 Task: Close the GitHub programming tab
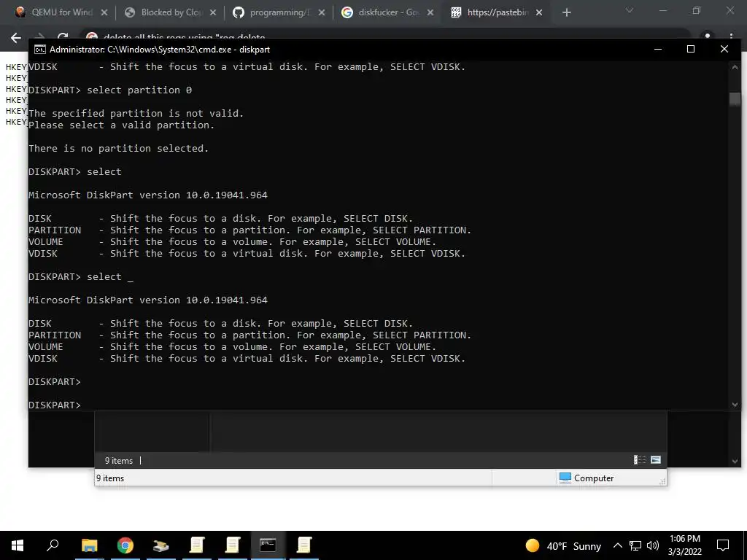pos(322,13)
